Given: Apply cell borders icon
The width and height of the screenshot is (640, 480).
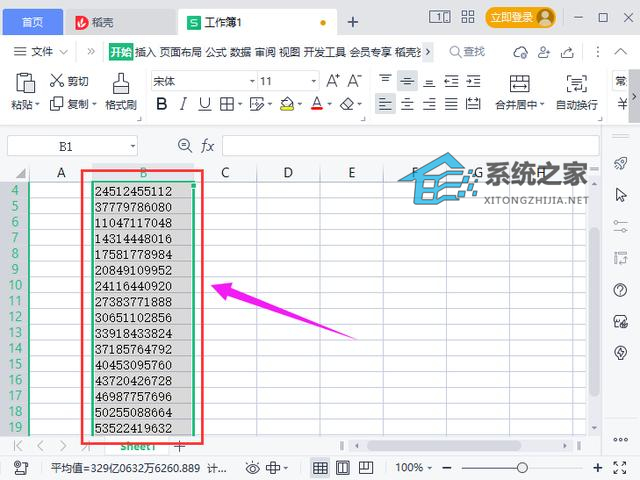Looking at the screenshot, I should (227, 104).
